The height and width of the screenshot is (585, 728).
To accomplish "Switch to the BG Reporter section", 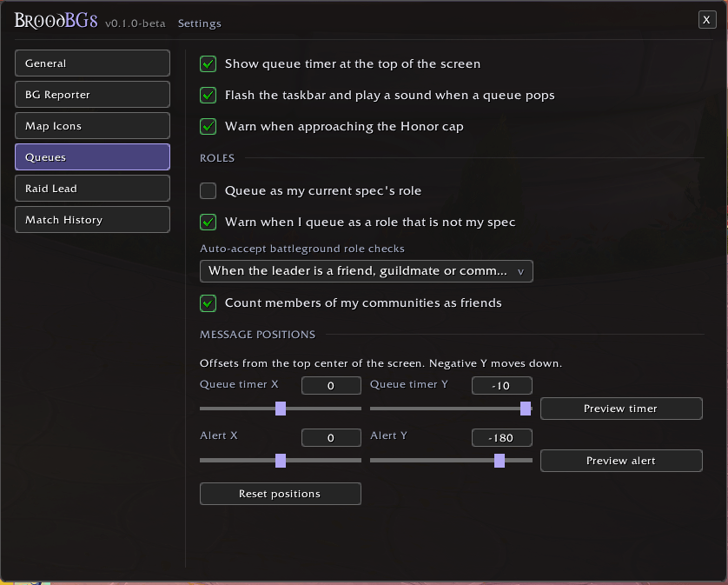I will [x=92, y=95].
